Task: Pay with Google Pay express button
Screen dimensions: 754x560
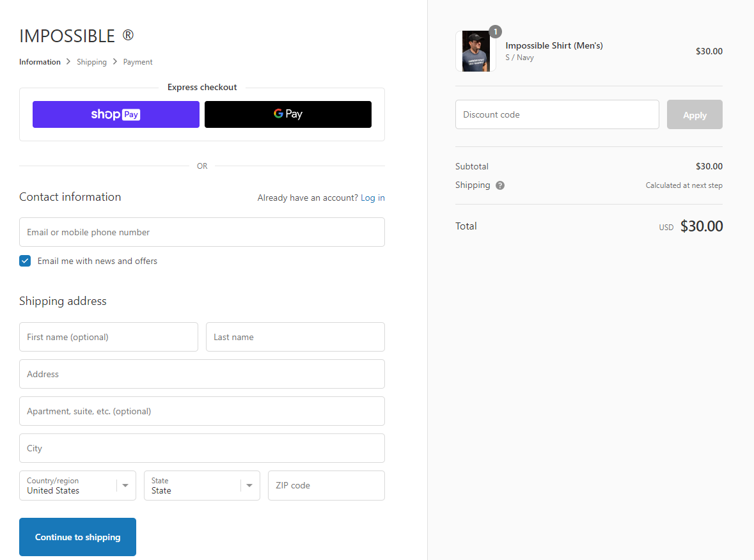Action: click(x=288, y=114)
